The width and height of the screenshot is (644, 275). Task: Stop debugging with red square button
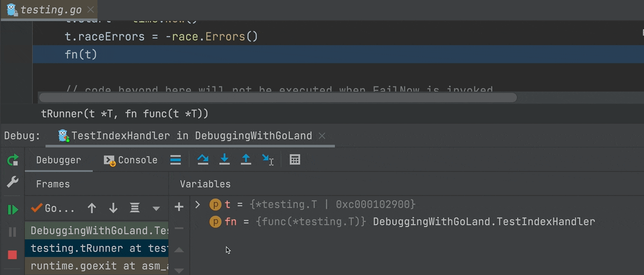coord(12,255)
